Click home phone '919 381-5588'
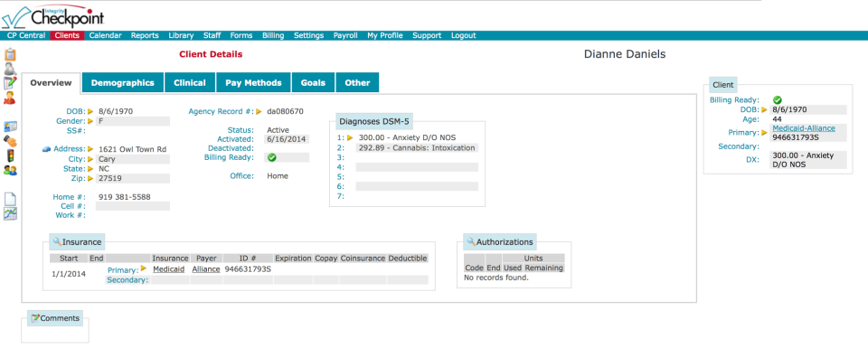The height and width of the screenshot is (348, 868). (125, 196)
